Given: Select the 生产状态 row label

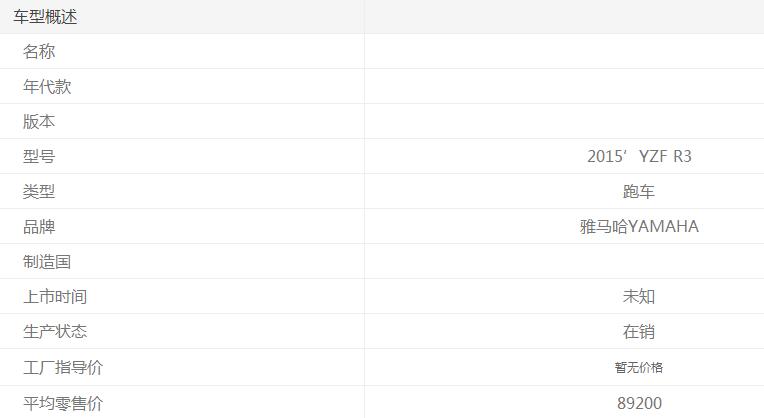Looking at the screenshot, I should point(55,332).
